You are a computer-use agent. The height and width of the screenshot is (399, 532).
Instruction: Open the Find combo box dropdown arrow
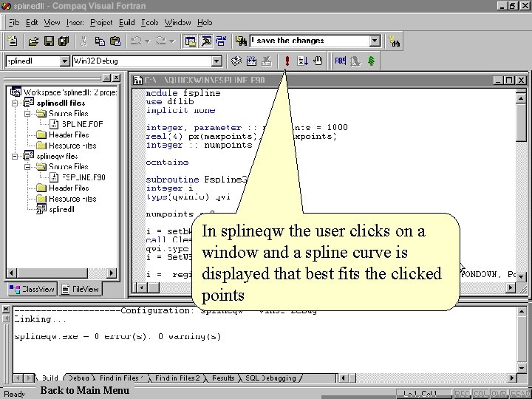(375, 41)
